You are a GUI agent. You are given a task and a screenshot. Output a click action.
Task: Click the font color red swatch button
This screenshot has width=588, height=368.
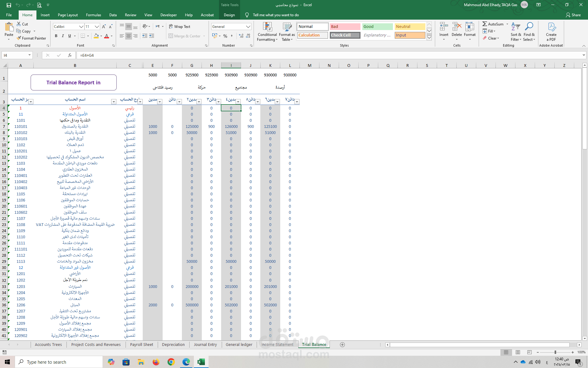pos(107,36)
